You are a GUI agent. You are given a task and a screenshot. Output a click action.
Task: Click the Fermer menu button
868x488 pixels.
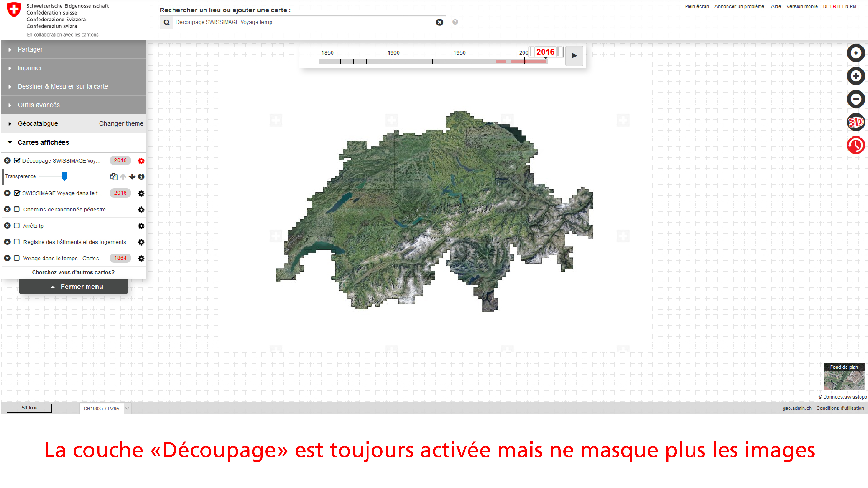click(74, 287)
